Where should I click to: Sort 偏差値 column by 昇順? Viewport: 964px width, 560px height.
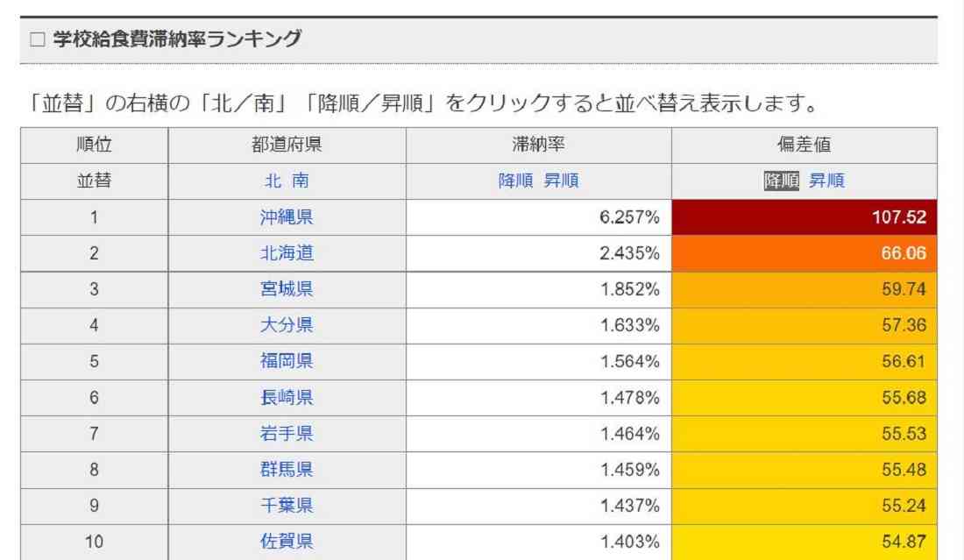(826, 181)
